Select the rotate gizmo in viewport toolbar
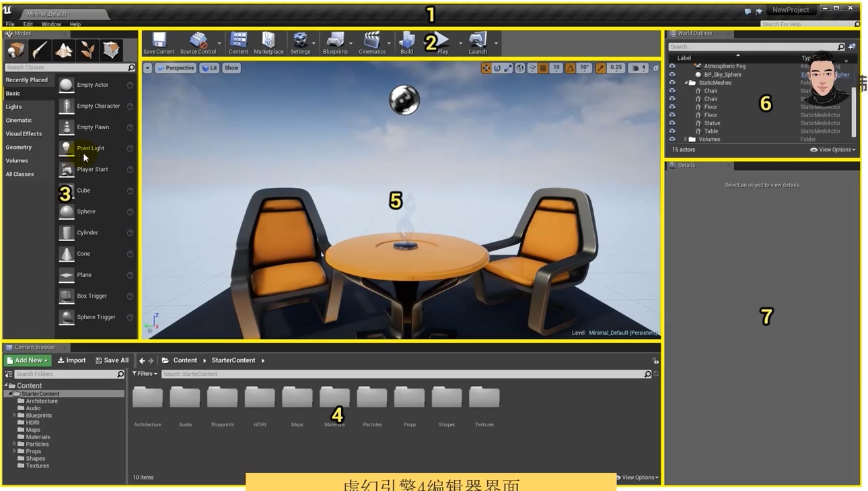The height and width of the screenshot is (491, 868). pos(497,68)
